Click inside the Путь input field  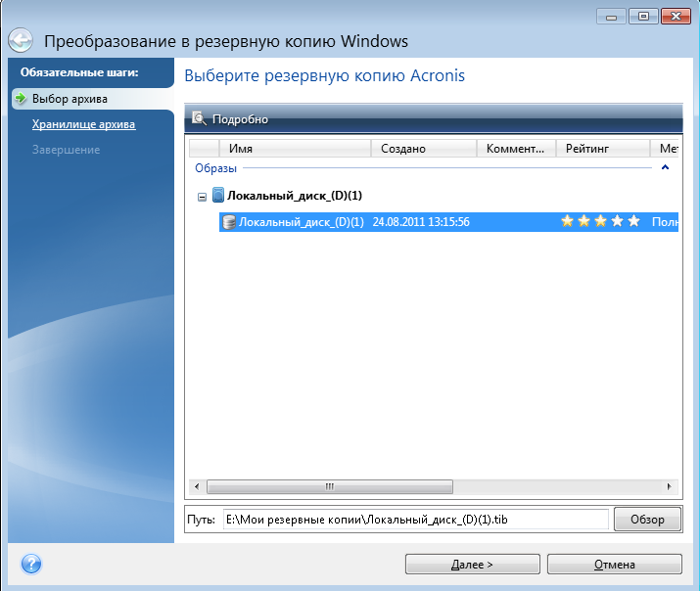click(415, 520)
